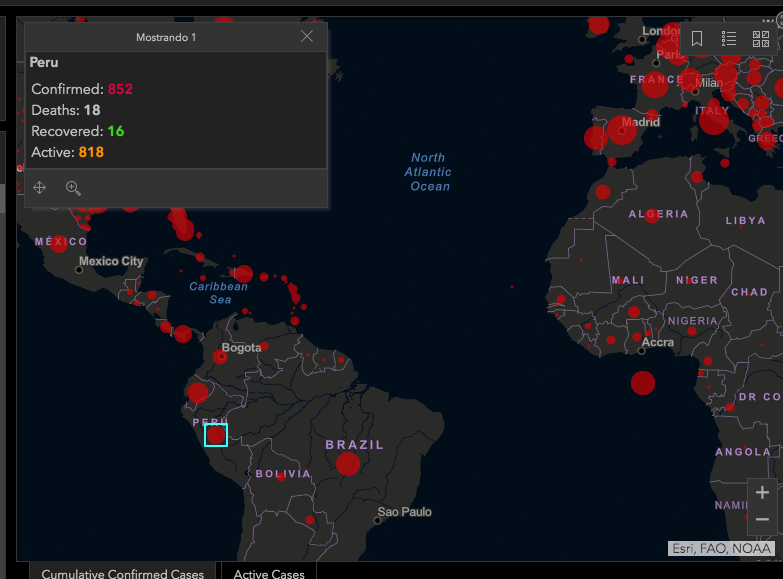
Task: Click the México case circle
Action: [59, 244]
